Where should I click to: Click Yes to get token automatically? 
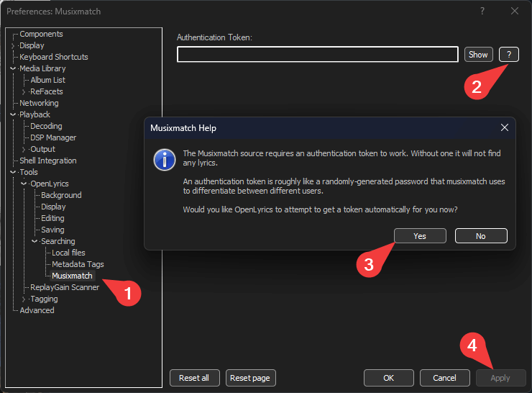[420, 236]
